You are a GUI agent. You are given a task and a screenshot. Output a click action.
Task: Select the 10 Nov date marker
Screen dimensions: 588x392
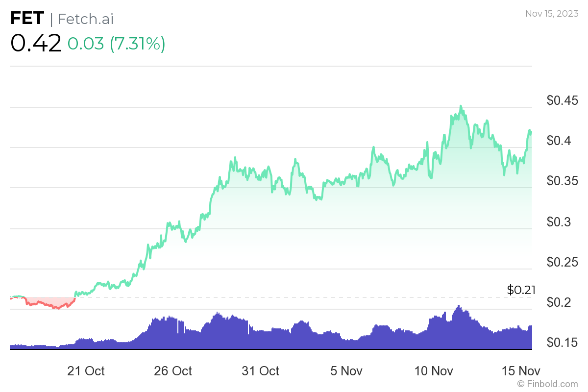(434, 371)
